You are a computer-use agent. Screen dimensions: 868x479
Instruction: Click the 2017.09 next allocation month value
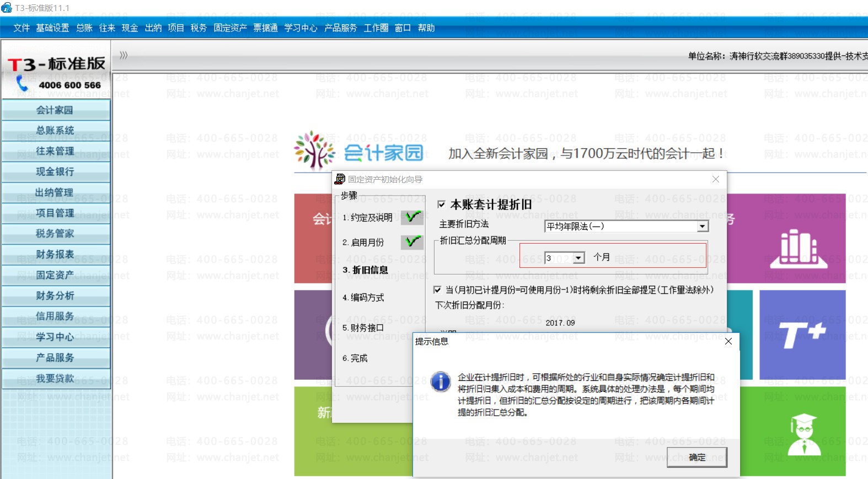[560, 323]
